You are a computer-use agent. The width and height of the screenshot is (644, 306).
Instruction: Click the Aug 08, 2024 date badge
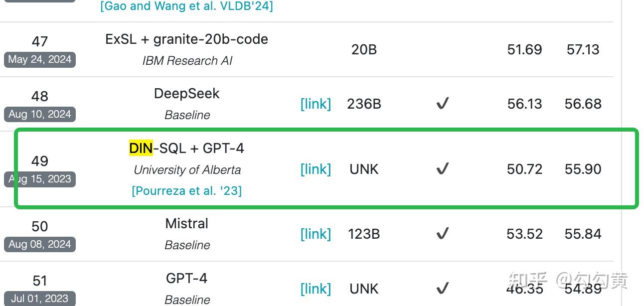(40, 244)
